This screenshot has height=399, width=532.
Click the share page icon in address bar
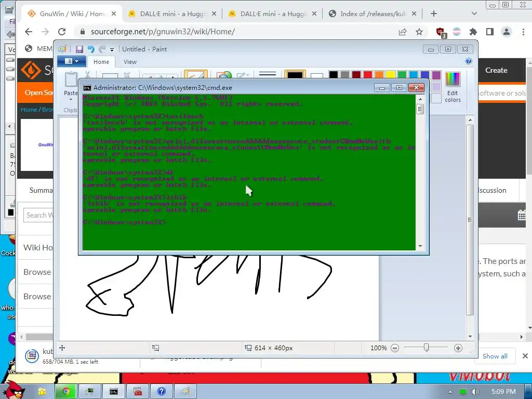[x=403, y=32]
